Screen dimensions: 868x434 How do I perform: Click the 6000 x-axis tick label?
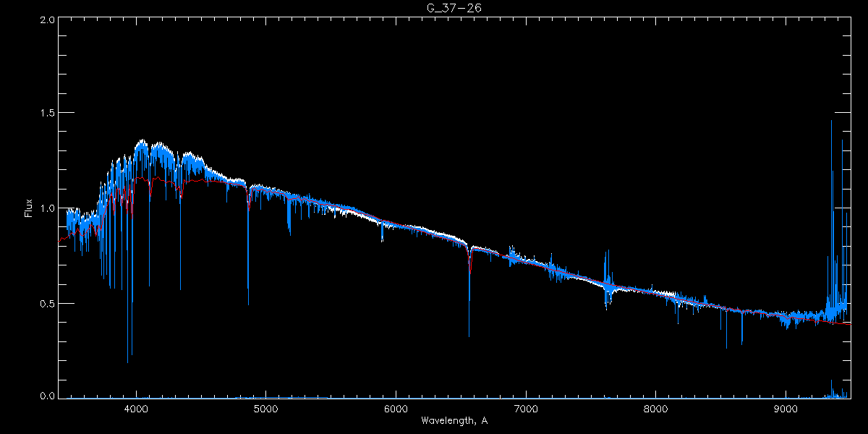pos(396,409)
